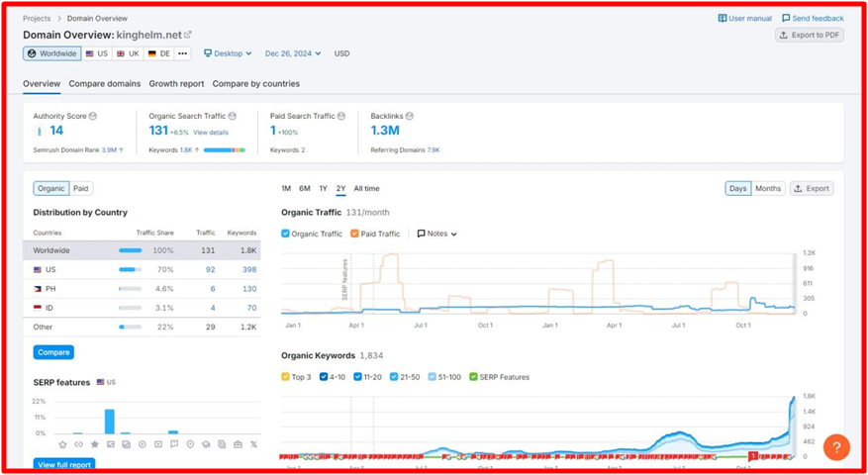Click the Authority Score info icon
Screen dimensions: 868x475
tap(93, 116)
